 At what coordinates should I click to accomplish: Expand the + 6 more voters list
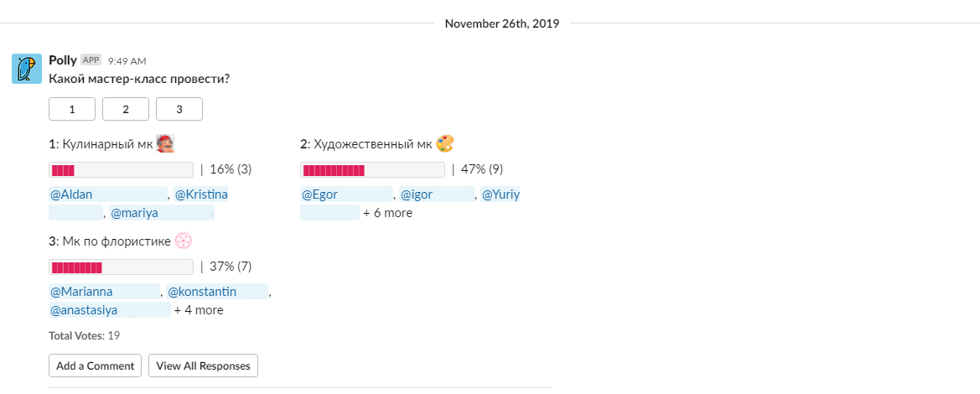pos(387,213)
